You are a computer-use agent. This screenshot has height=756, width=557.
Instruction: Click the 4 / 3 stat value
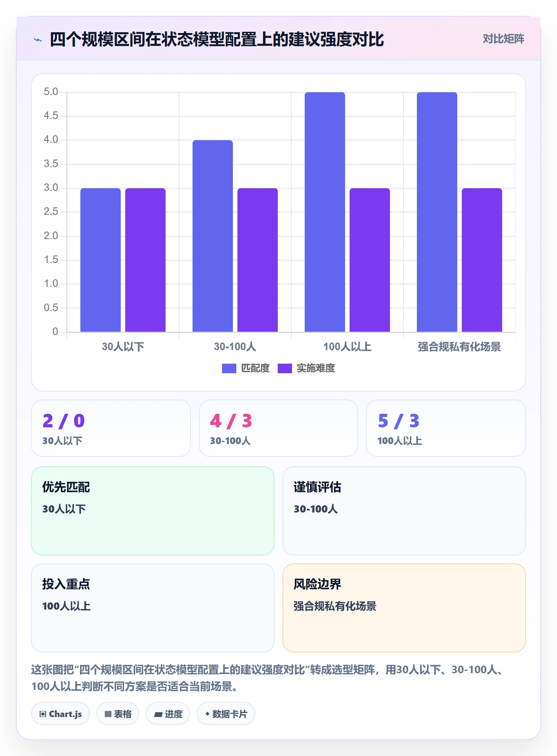[231, 421]
